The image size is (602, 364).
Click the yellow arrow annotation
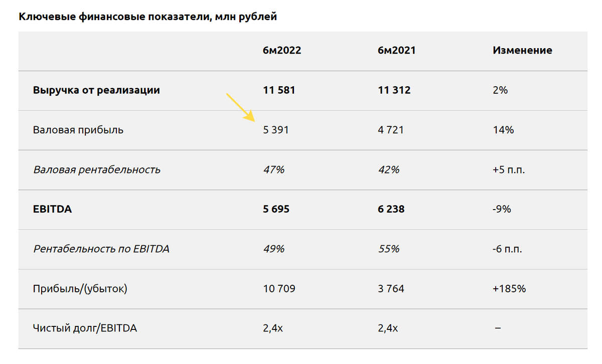[x=241, y=107]
